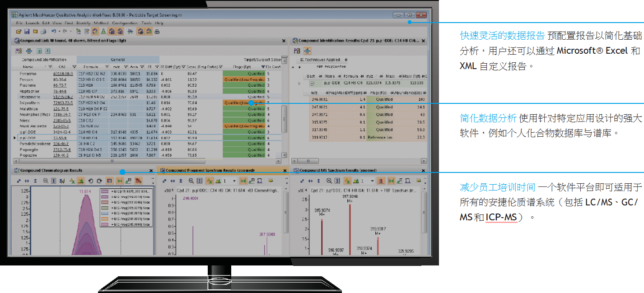Toggle the highlighted list-mode icon in Chromatogram toolbar

coord(108,181)
